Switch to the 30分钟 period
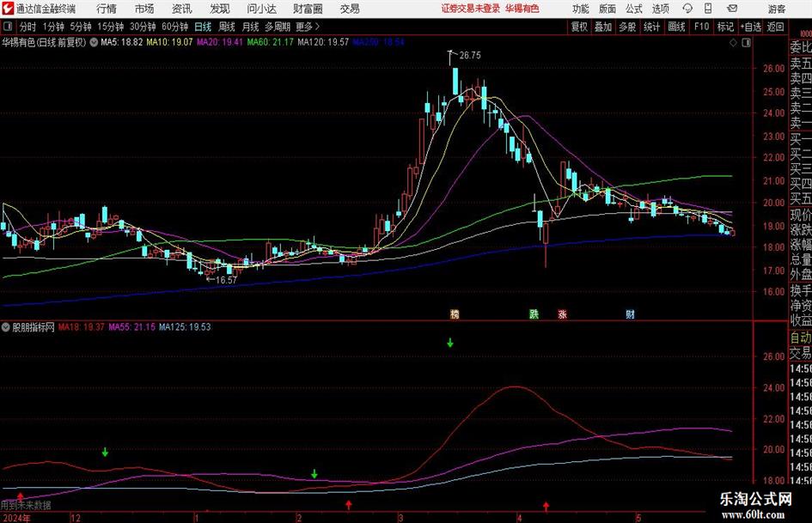 pos(143,27)
